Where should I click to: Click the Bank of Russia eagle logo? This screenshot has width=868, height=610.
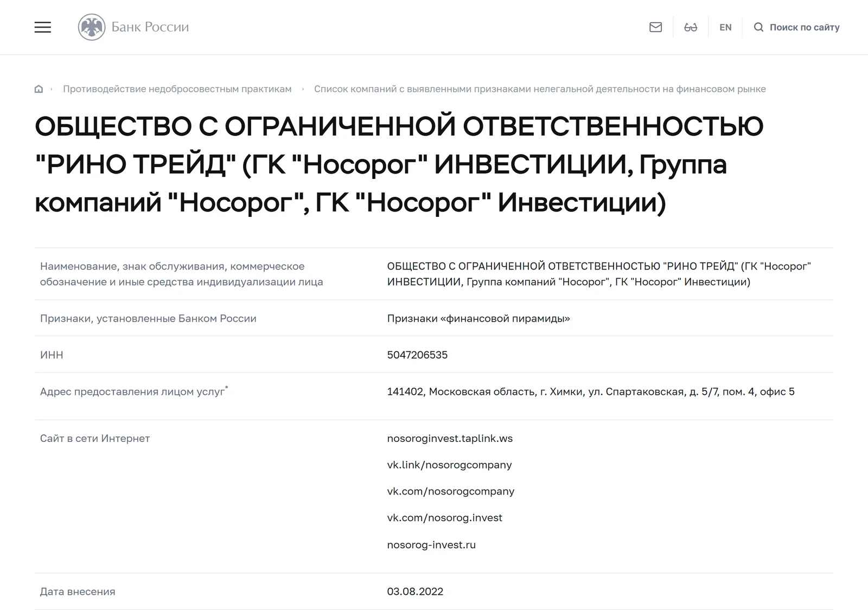tap(92, 27)
